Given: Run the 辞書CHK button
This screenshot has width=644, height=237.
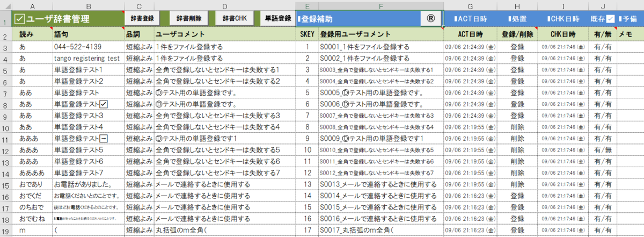Looking at the screenshot, I should 235,18.
